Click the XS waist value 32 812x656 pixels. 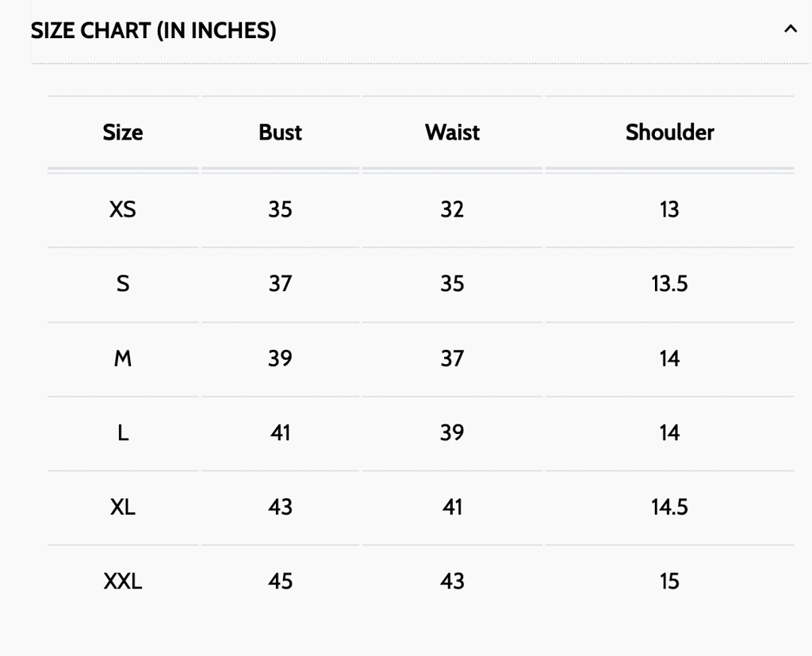[x=452, y=209]
